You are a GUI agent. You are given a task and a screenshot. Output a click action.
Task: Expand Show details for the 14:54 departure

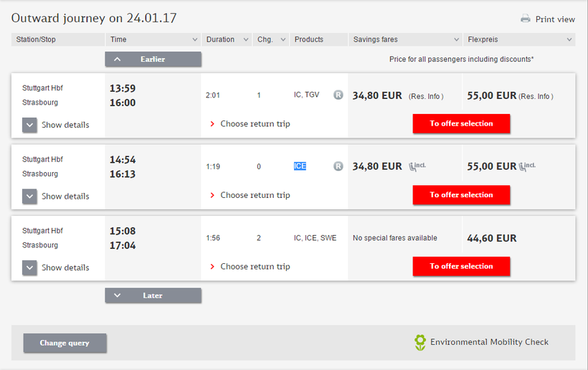[x=29, y=196]
